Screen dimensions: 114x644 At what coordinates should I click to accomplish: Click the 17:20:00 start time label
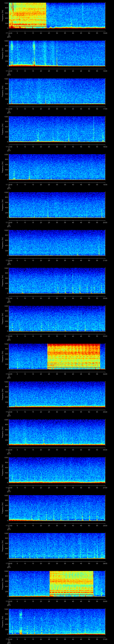click(9, 260)
